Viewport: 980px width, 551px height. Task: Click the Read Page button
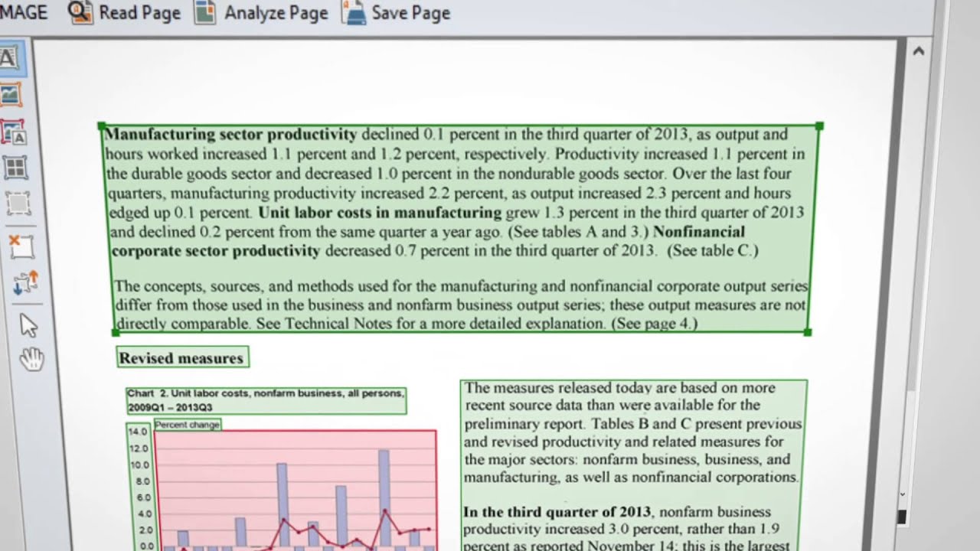[x=124, y=12]
